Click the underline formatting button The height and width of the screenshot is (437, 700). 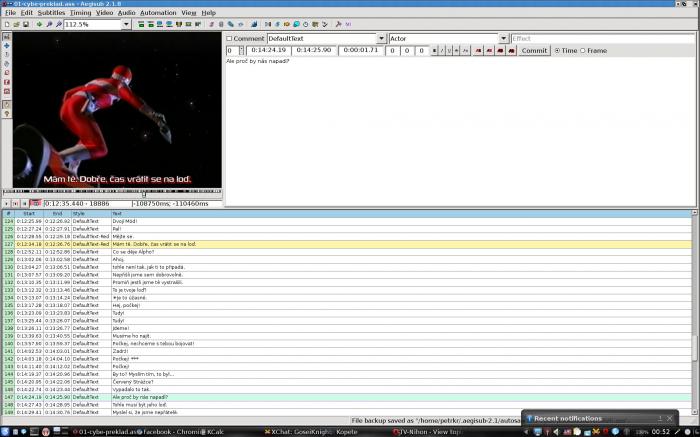tap(449, 50)
